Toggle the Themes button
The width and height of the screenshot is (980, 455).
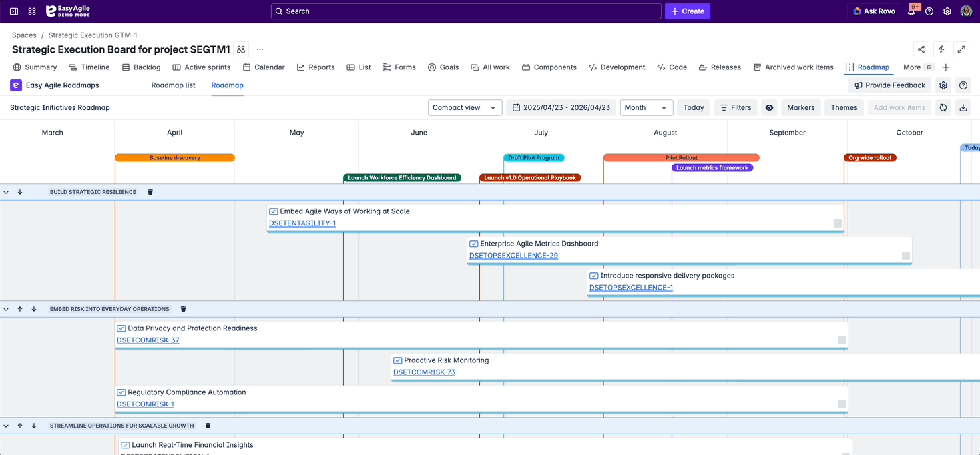(844, 107)
